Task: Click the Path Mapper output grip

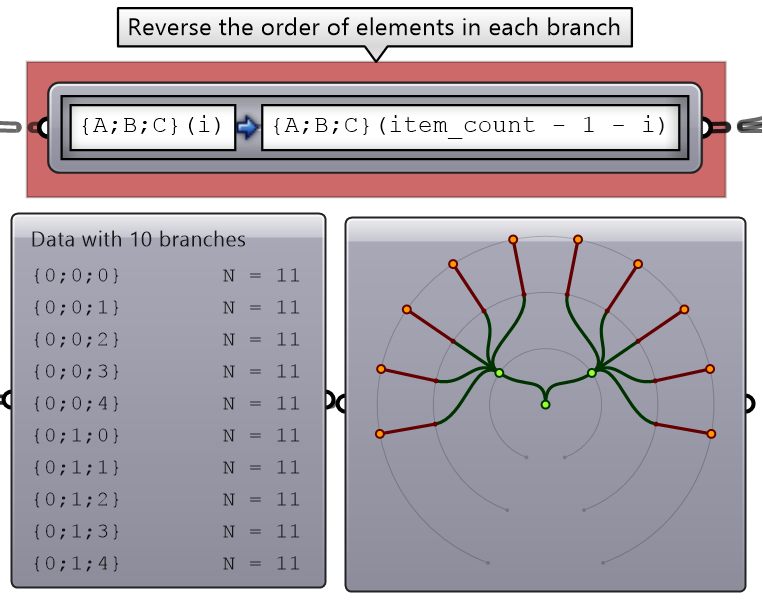Action: (x=708, y=127)
